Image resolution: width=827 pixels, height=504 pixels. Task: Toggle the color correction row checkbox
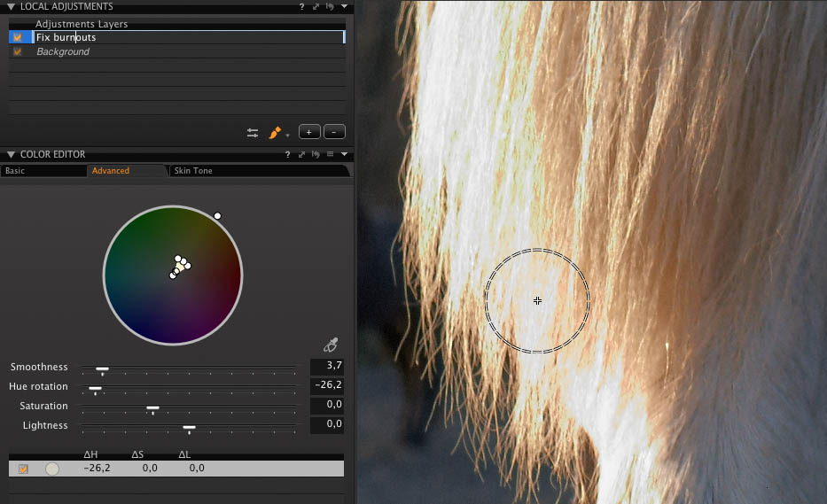click(x=23, y=469)
